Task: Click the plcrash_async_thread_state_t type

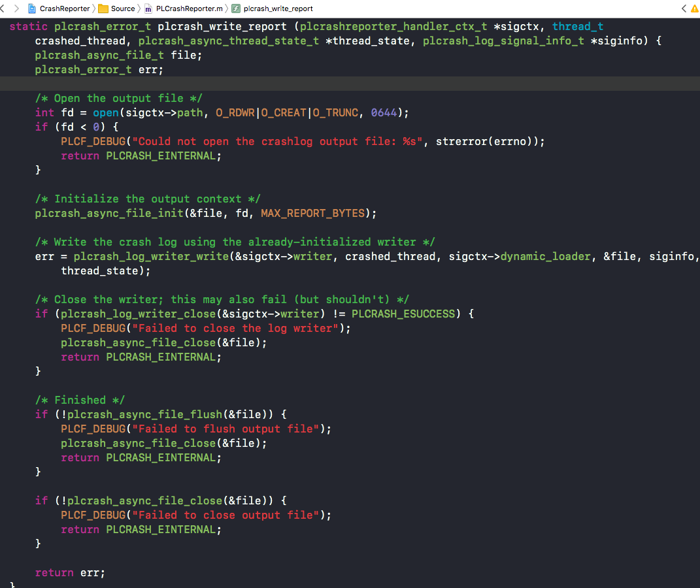Action: [229, 41]
